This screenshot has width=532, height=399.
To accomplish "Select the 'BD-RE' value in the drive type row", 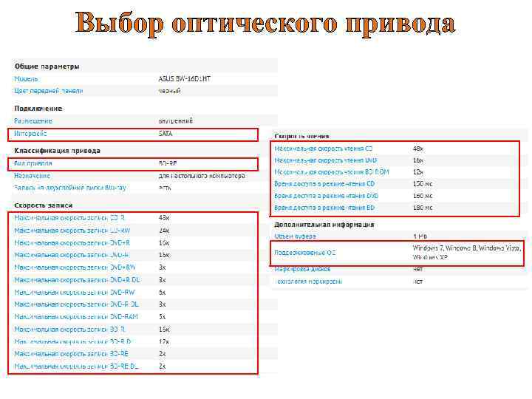I will tap(168, 163).
